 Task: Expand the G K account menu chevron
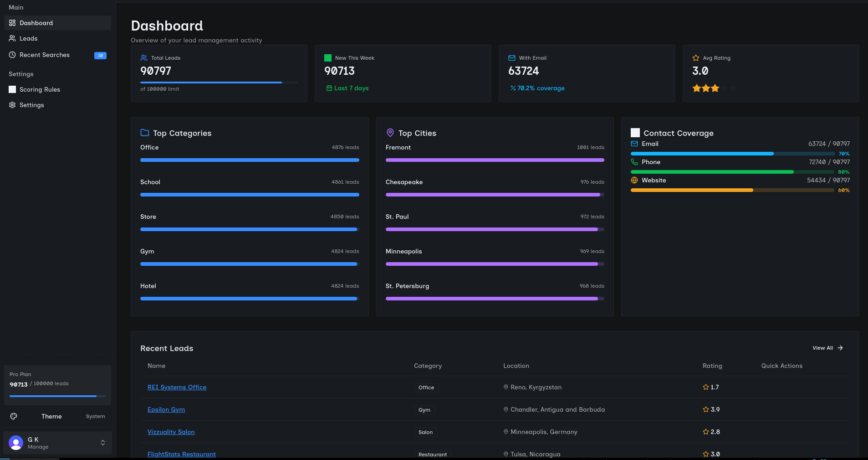point(103,443)
